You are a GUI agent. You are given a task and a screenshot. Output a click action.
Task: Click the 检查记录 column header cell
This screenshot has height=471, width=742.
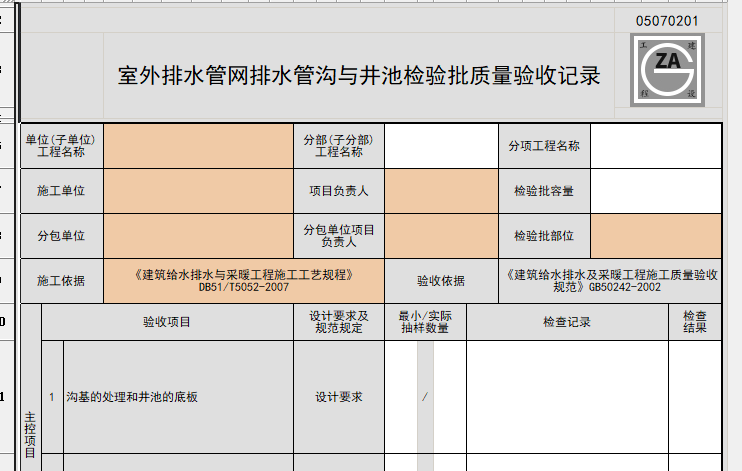(x=567, y=322)
